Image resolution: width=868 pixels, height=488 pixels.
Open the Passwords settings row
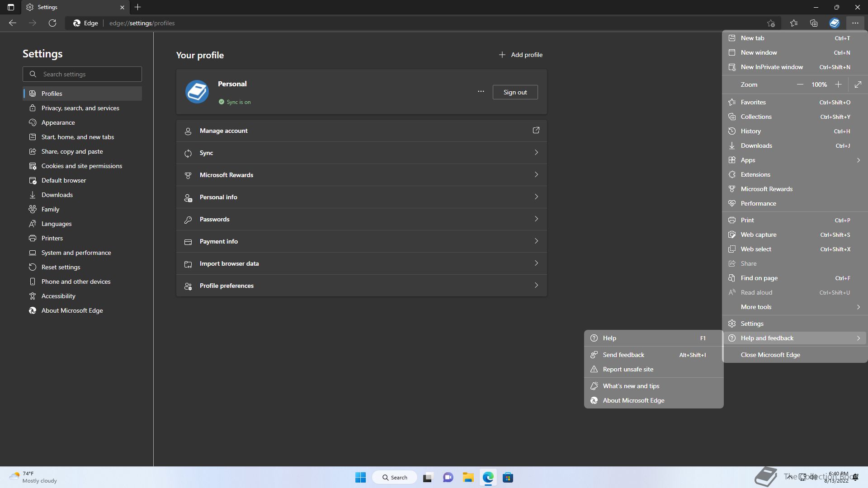point(361,219)
